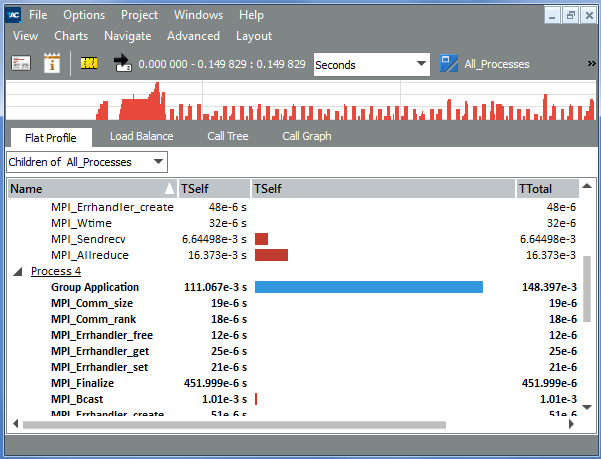The height and width of the screenshot is (459, 601).
Task: Restore the inner child window
Action: coord(570,16)
